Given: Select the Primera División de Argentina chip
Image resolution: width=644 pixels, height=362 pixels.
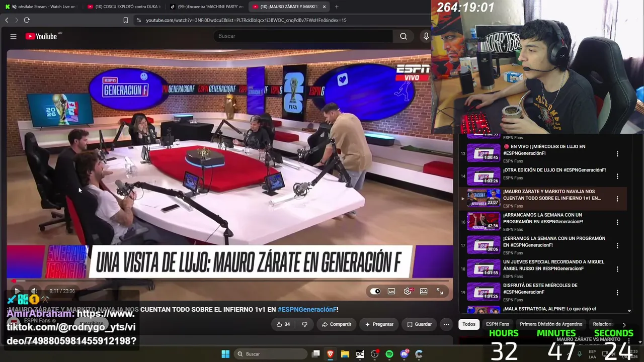Looking at the screenshot, I should pos(551,324).
